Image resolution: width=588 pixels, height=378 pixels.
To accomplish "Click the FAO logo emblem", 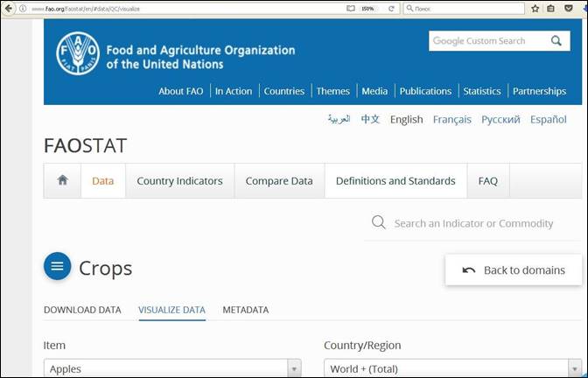I will pos(78,54).
